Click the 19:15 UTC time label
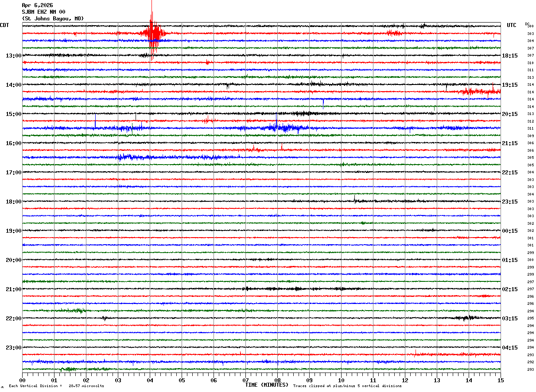The image size is (536, 392). pos(509,85)
